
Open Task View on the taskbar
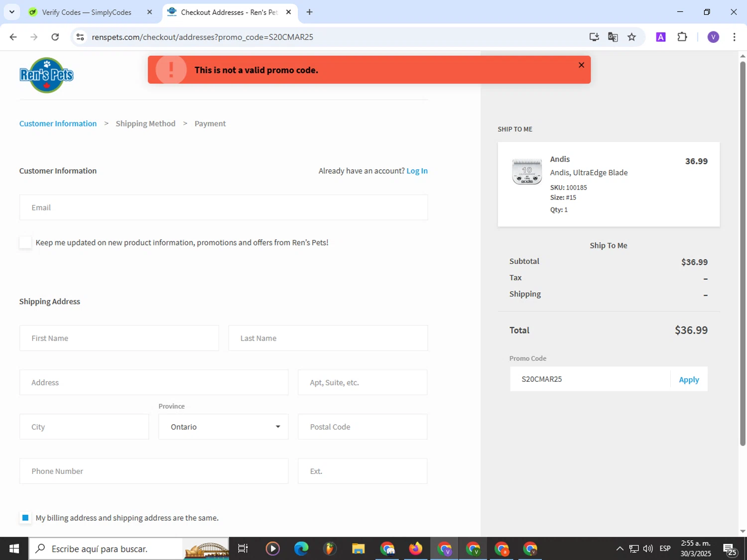(243, 549)
